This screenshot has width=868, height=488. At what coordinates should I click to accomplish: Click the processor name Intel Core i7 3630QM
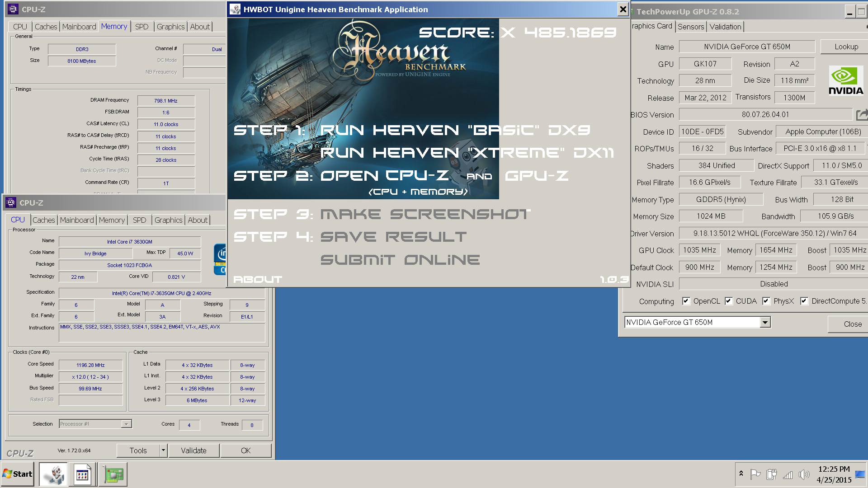[x=130, y=242]
